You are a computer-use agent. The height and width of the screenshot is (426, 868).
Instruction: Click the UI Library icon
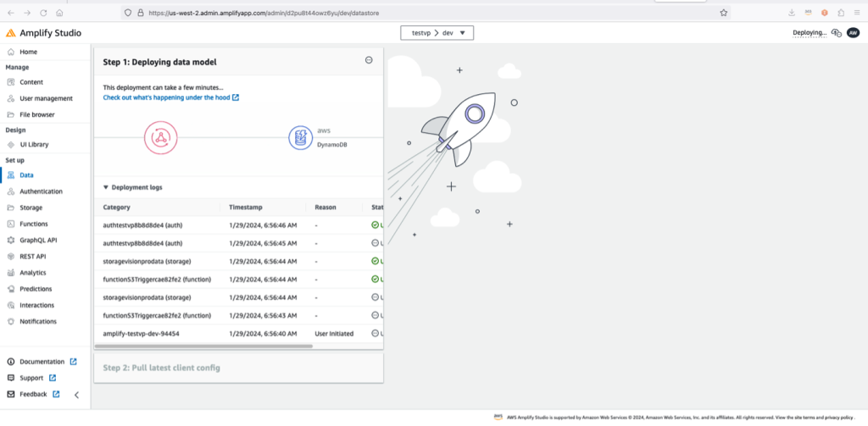point(10,144)
